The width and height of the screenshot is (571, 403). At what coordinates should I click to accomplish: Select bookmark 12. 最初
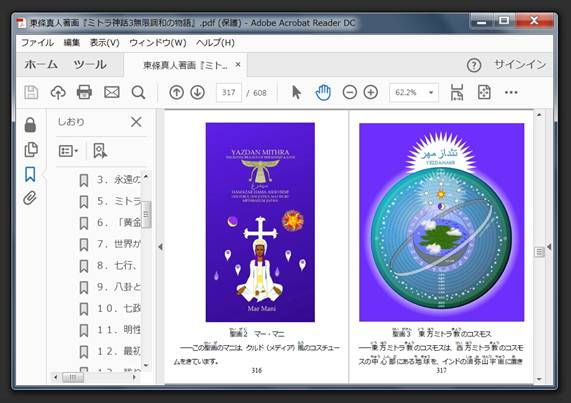110,352
